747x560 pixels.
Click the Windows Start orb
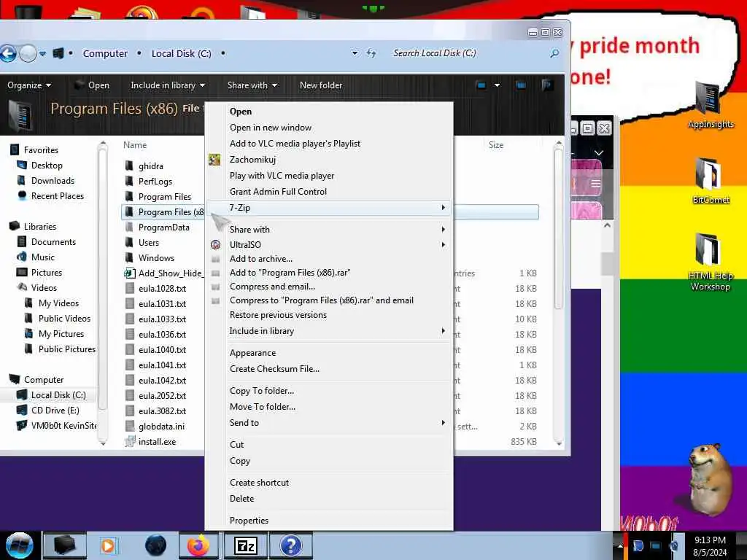pos(19,545)
